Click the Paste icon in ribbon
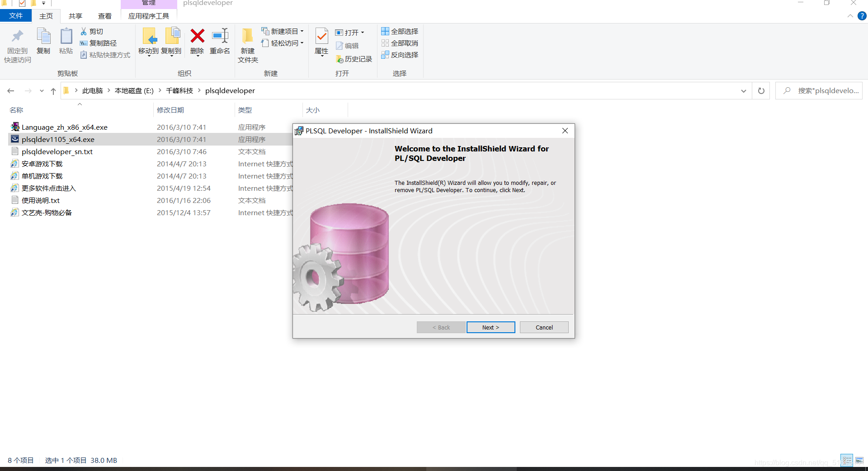868x471 pixels. tap(66, 36)
